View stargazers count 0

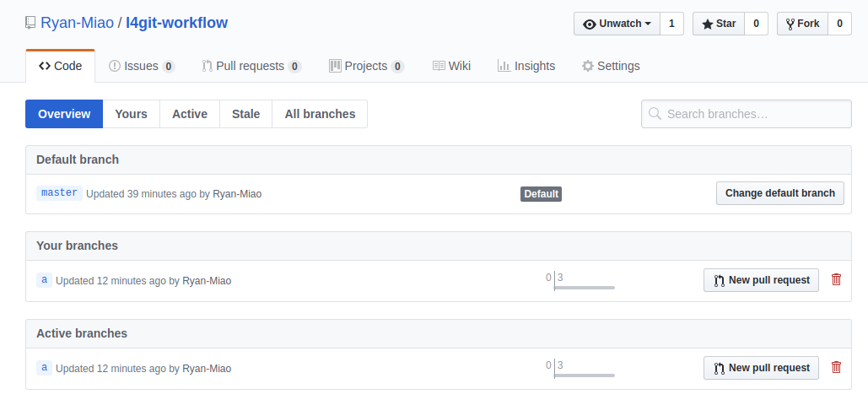pyautogui.click(x=756, y=24)
